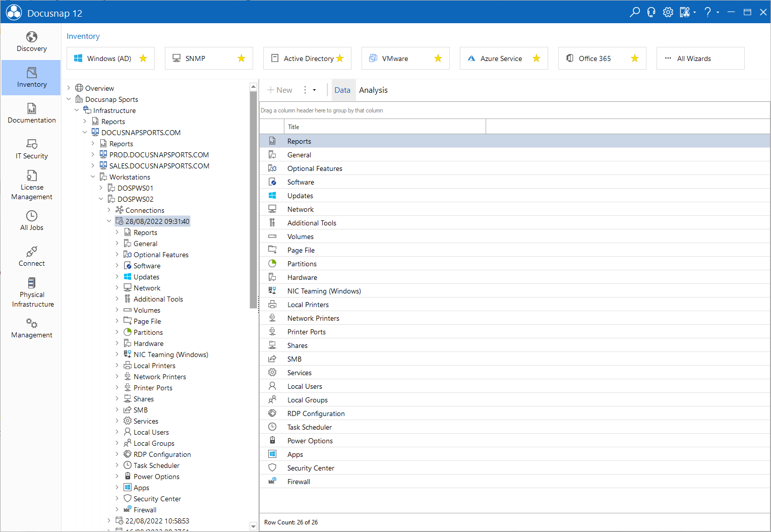Open the Documentation section

[31, 113]
